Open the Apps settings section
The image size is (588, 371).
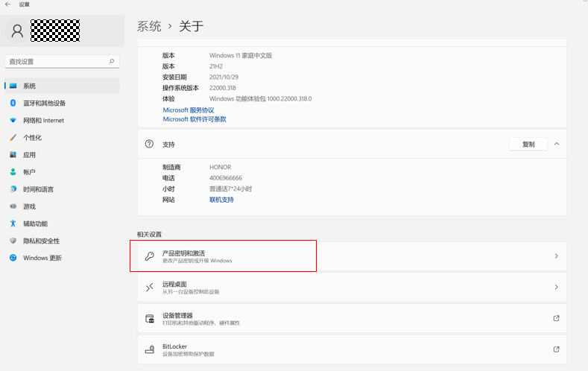click(x=29, y=155)
